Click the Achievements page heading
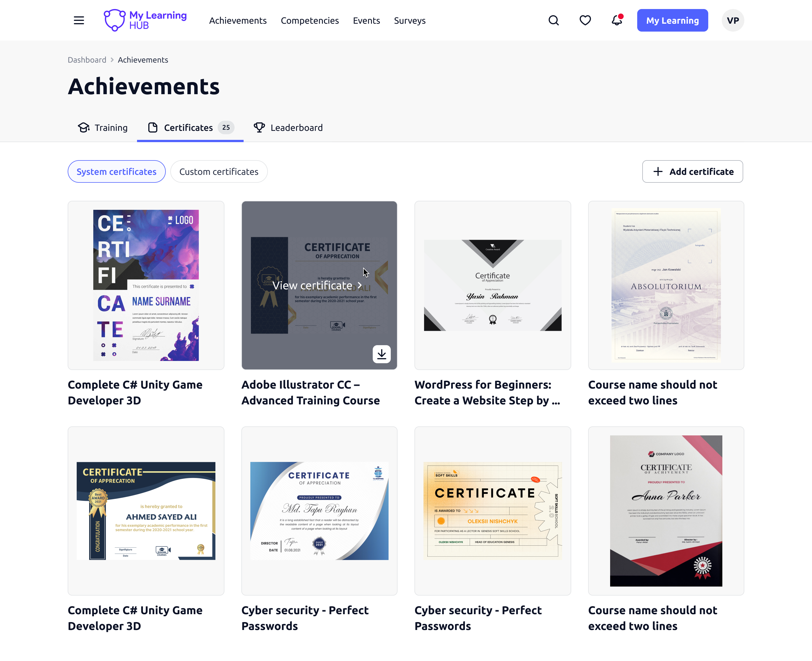This screenshot has width=812, height=661. point(144,87)
